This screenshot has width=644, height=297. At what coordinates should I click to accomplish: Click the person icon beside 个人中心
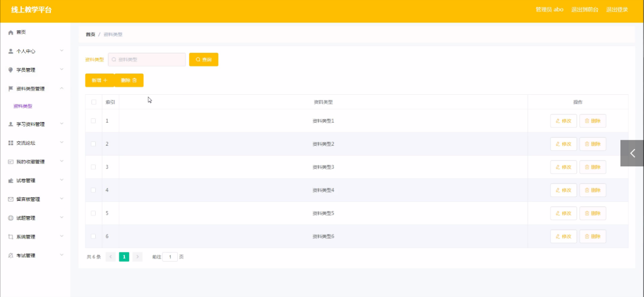(11, 51)
